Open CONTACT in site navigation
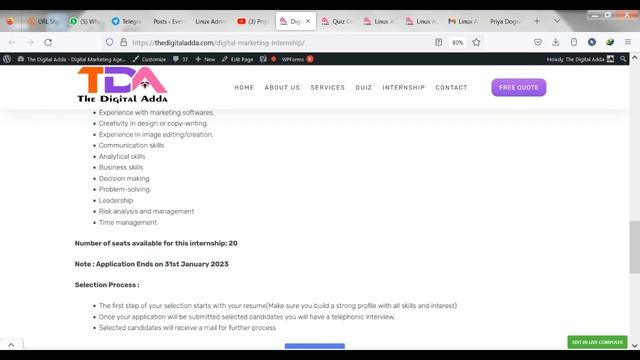Screen dimensions: 640x360 (451, 87)
